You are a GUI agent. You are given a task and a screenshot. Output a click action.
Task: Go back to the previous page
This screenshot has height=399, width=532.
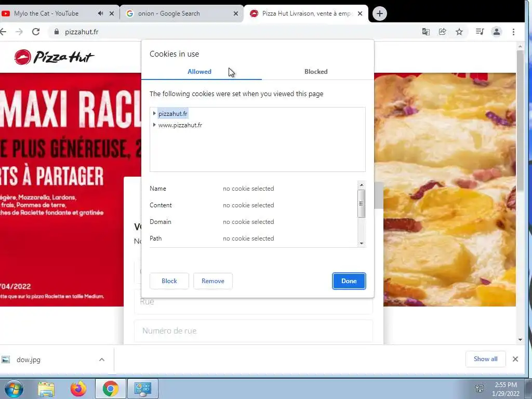(x=3, y=32)
